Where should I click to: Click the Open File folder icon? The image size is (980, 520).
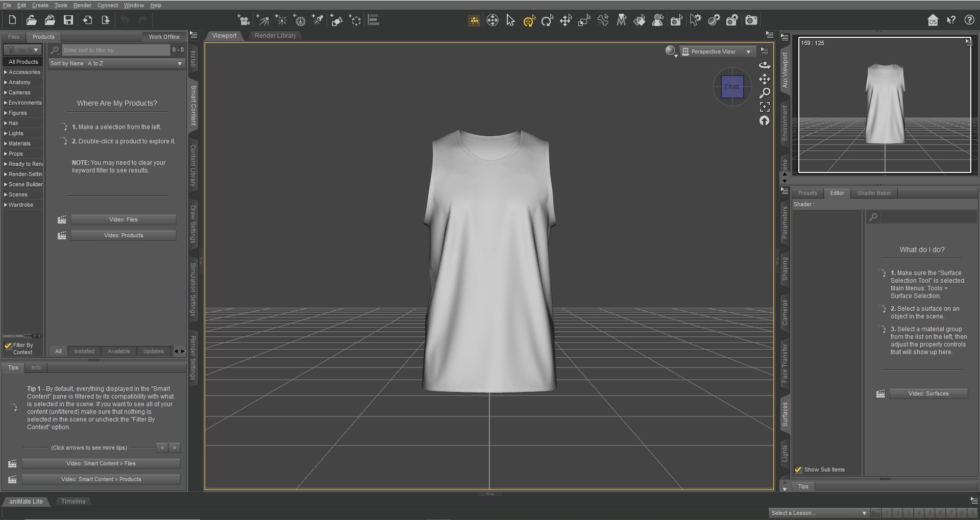click(31, 20)
